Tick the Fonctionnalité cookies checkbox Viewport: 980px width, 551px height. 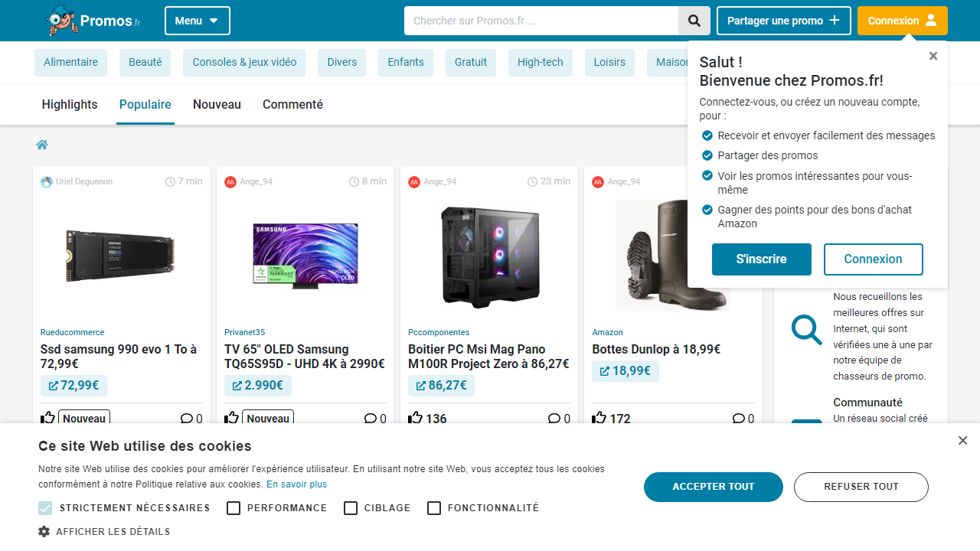click(434, 508)
